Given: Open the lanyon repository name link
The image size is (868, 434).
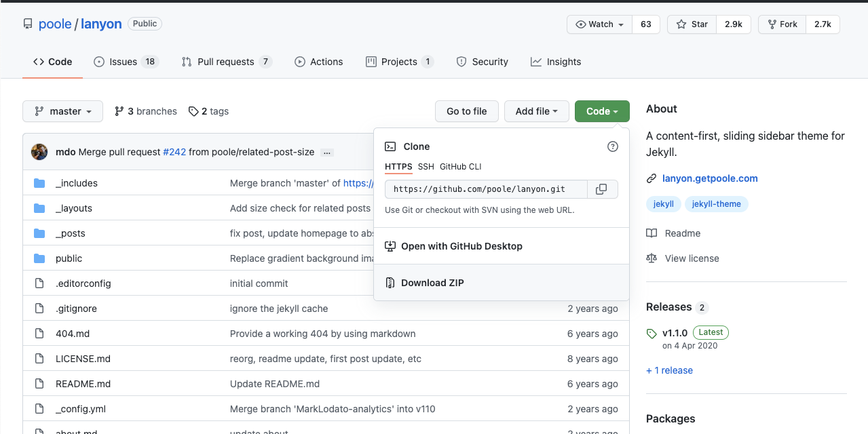Looking at the screenshot, I should coord(101,24).
